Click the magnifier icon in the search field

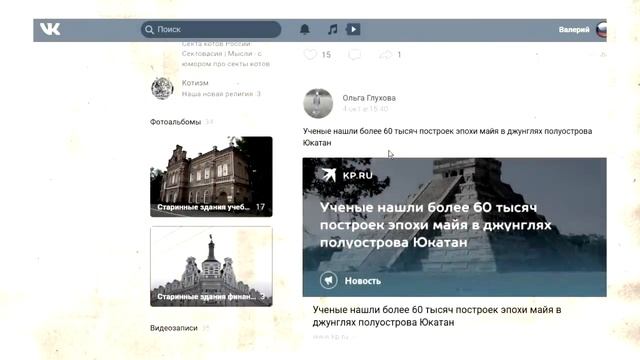pos(149,29)
